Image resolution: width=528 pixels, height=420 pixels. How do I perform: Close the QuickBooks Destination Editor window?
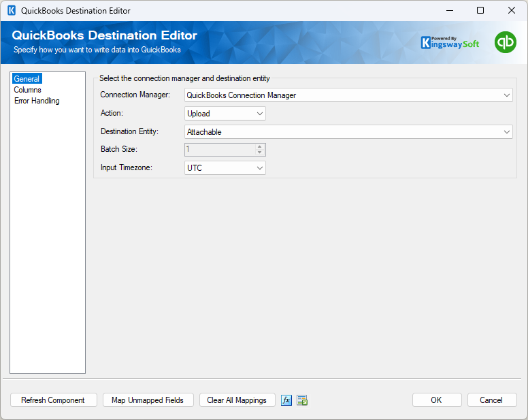pos(512,10)
